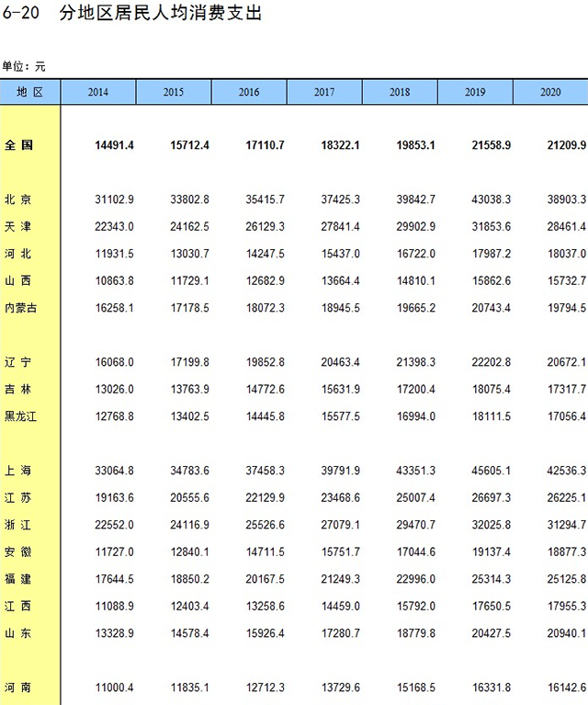
Task: Select the 河北 row label
Action: 18,254
